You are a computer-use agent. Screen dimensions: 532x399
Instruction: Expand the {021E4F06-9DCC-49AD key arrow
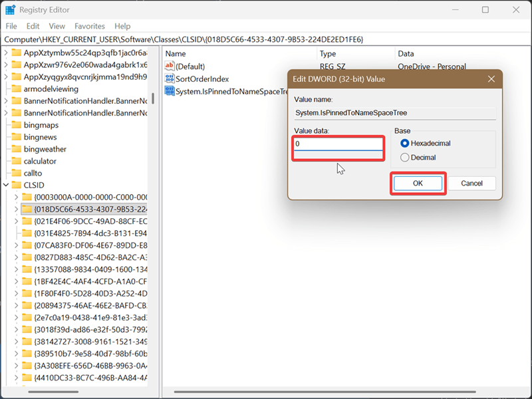click(16, 221)
